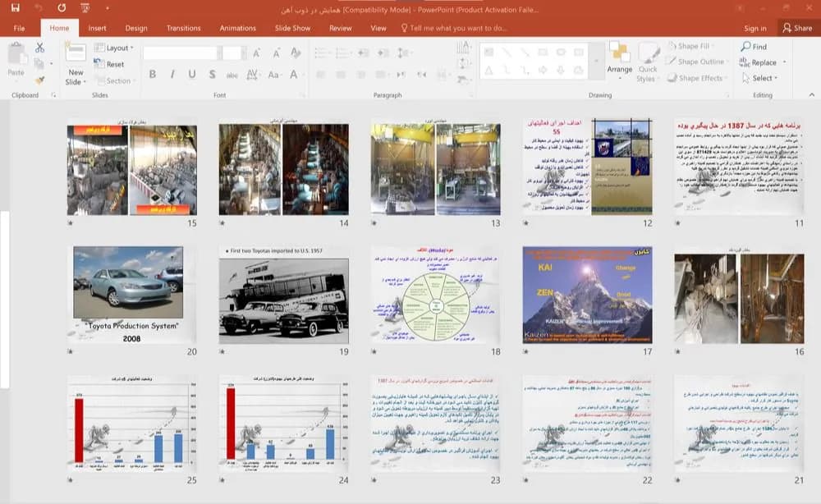Decrease the font size with the smaller A

pos(276,53)
